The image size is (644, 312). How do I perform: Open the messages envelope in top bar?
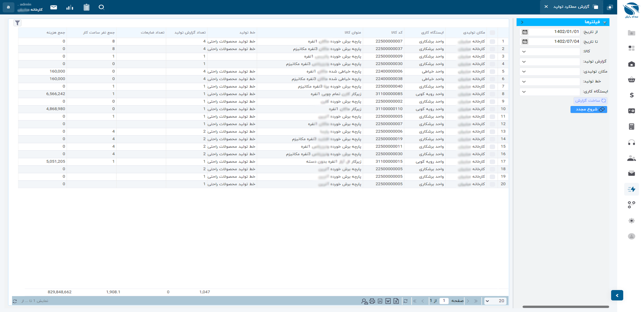54,7
